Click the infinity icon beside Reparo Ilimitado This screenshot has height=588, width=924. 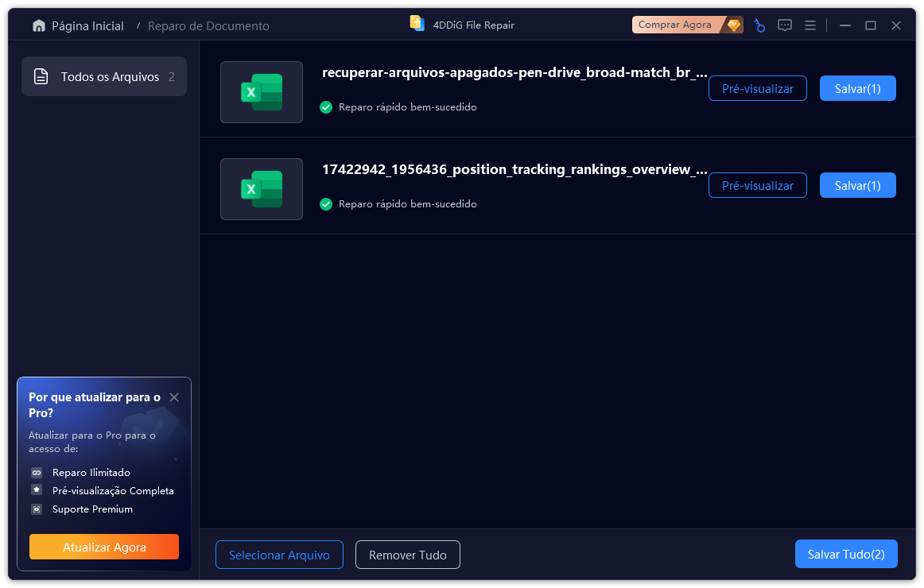(37, 473)
